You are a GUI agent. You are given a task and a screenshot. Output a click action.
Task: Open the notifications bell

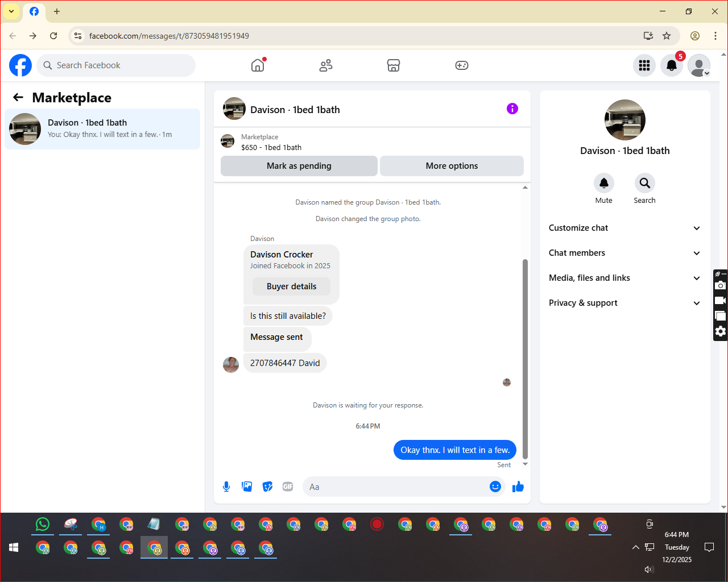pyautogui.click(x=672, y=65)
